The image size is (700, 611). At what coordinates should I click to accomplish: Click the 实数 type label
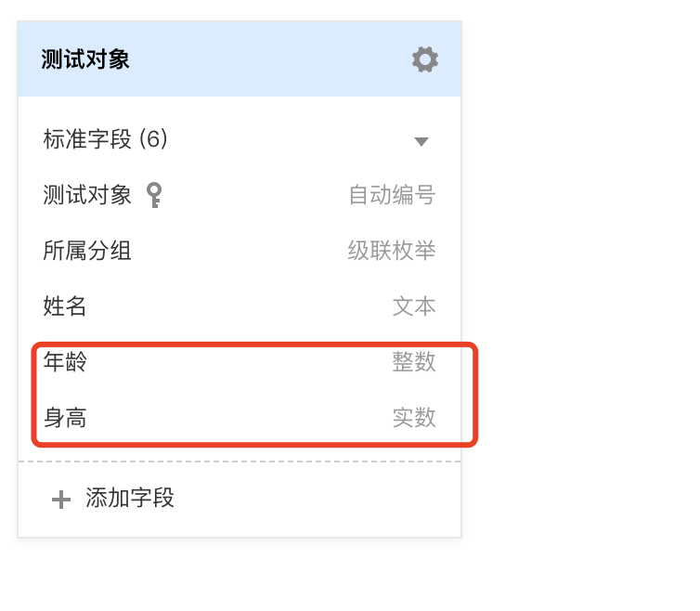(x=414, y=418)
